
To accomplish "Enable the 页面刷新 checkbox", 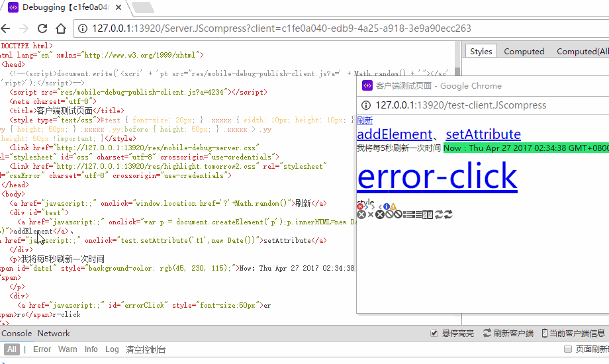I will pyautogui.click(x=568, y=349).
